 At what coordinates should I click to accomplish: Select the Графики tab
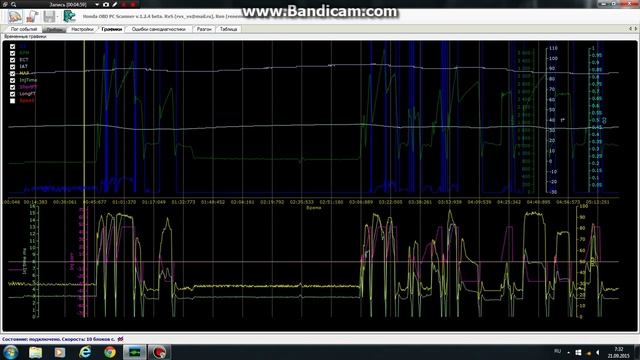(x=111, y=29)
